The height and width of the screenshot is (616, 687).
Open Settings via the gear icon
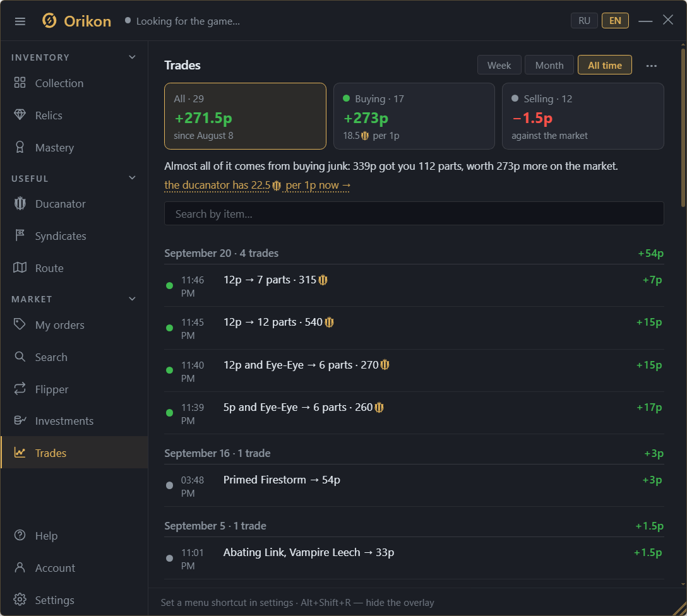(x=20, y=600)
